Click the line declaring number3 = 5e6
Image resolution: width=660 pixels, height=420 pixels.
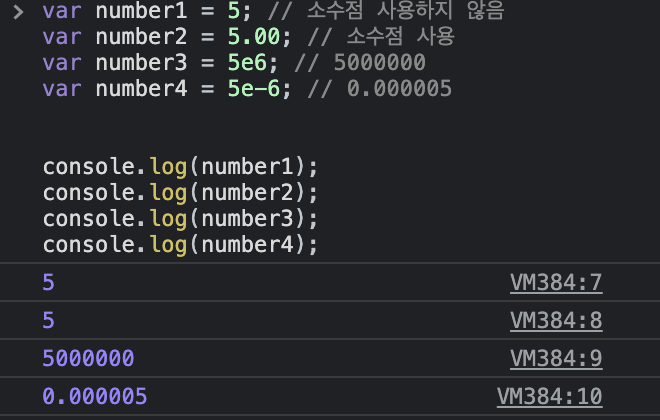234,63
